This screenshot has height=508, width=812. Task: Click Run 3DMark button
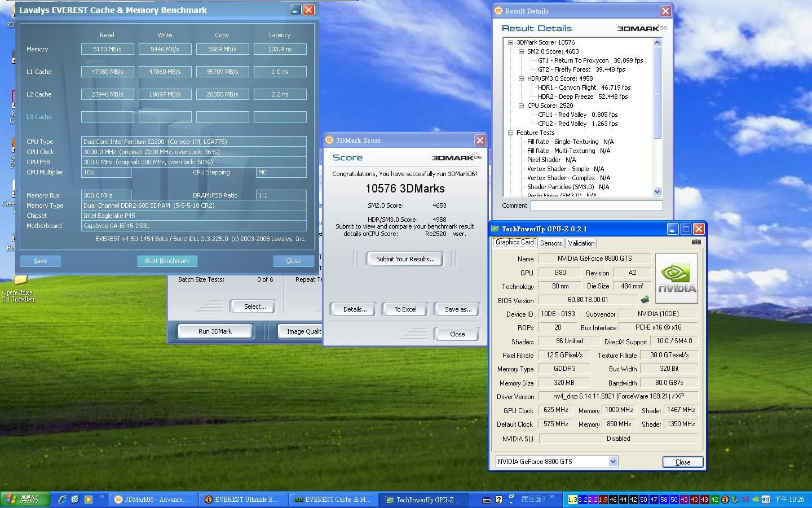coord(215,331)
